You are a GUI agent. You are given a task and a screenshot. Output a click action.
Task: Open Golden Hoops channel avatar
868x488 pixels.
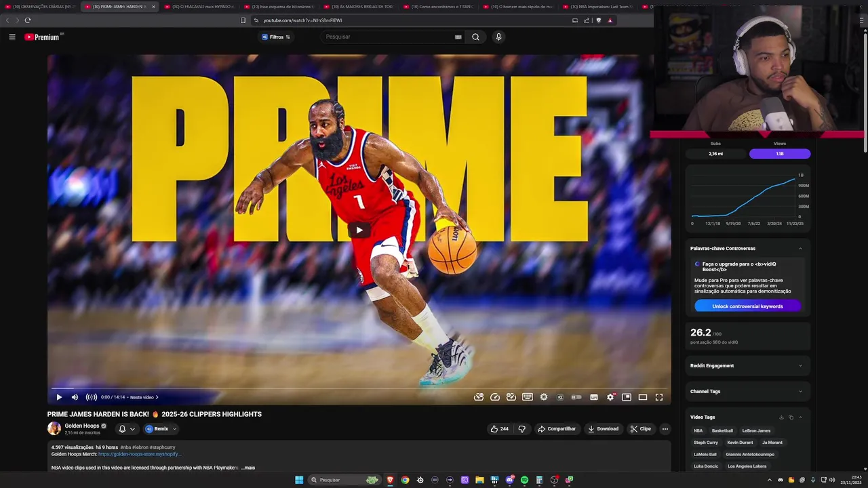(x=54, y=428)
